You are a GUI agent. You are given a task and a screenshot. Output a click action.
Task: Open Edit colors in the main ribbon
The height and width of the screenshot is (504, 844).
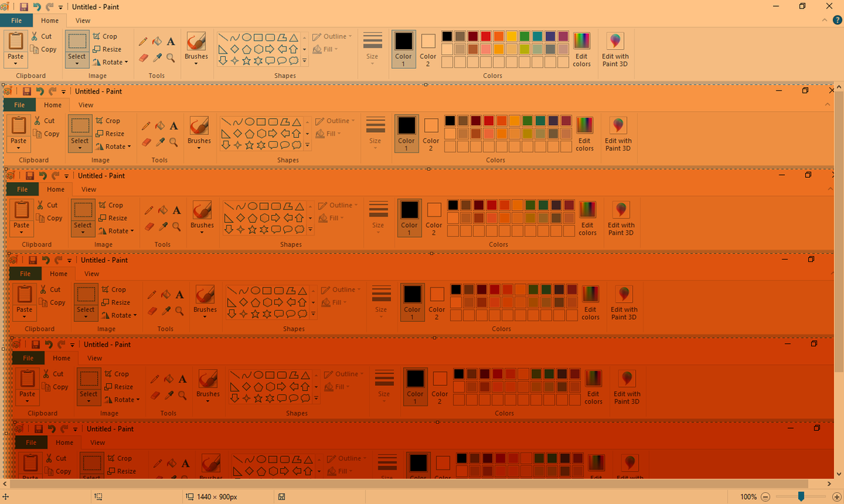click(582, 49)
